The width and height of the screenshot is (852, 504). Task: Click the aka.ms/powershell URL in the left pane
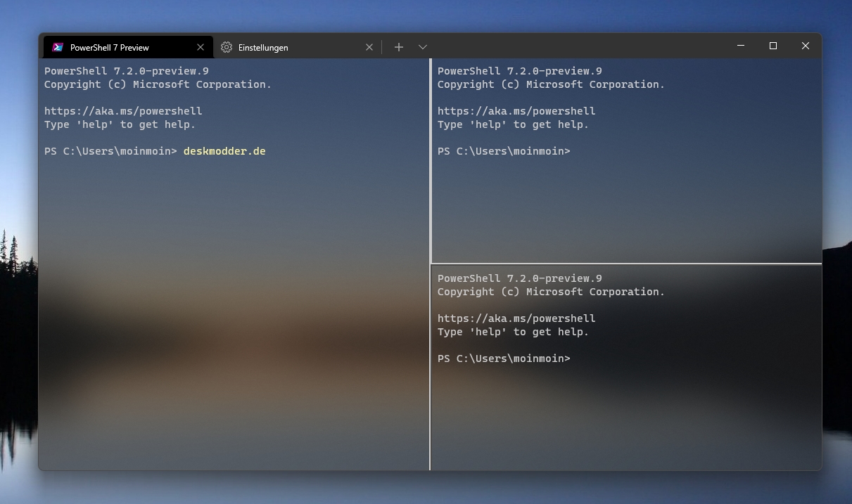click(123, 111)
